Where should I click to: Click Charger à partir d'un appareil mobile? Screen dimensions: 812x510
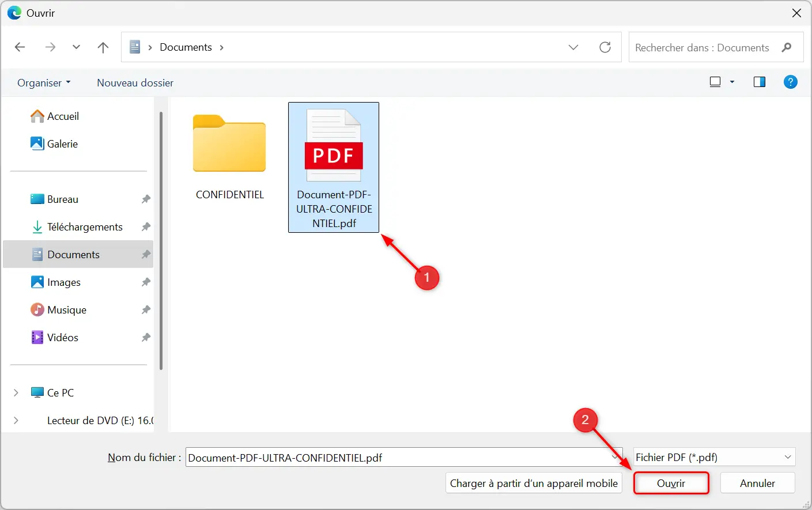coord(534,483)
